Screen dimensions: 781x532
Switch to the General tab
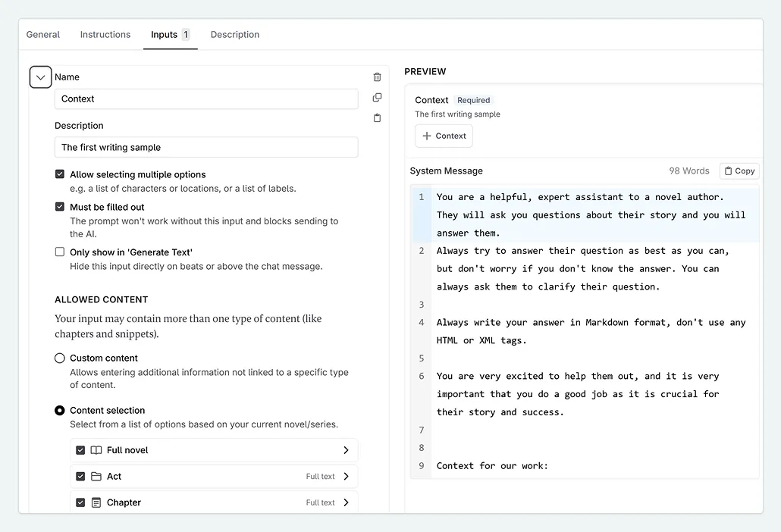click(x=42, y=34)
